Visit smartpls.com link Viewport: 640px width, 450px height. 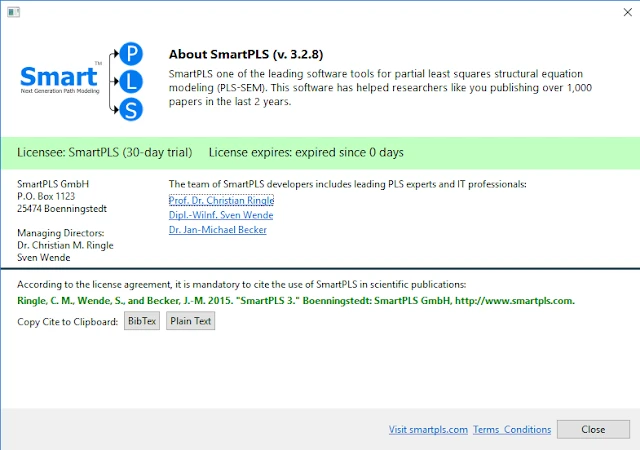(428, 430)
